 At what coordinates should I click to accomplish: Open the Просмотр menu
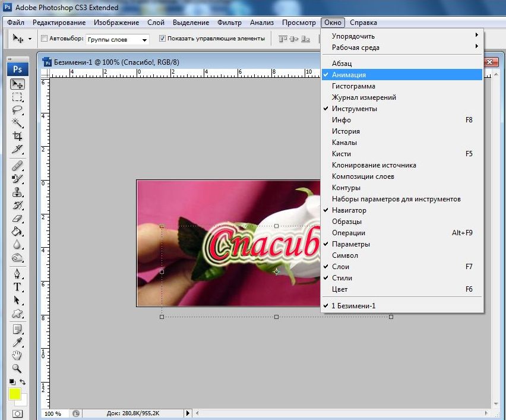click(299, 23)
